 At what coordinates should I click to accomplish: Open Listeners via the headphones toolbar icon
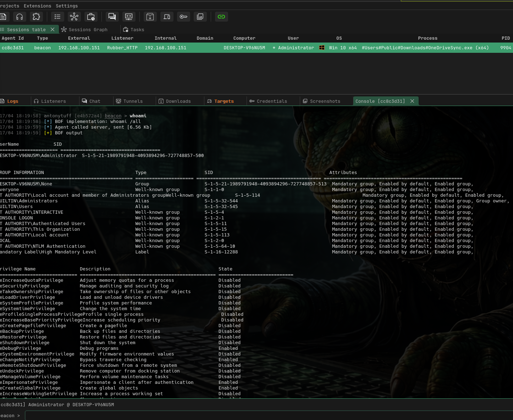(x=20, y=17)
